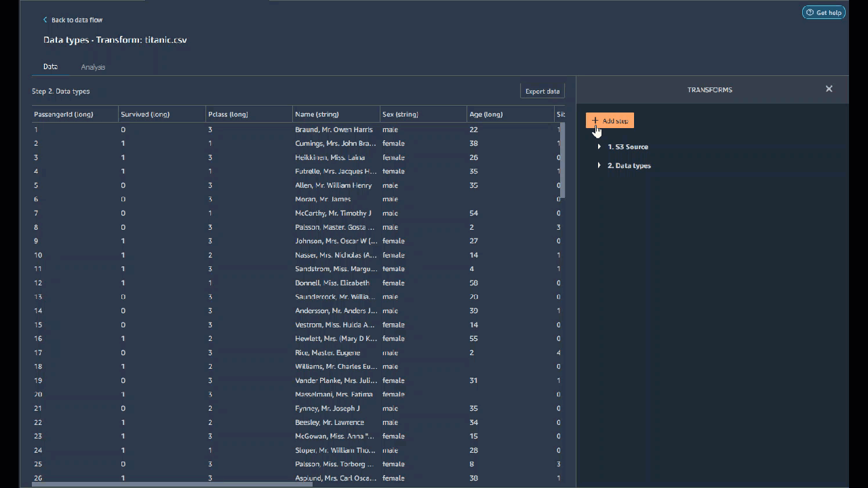
Task: Go back to data flow
Action: [x=77, y=20]
